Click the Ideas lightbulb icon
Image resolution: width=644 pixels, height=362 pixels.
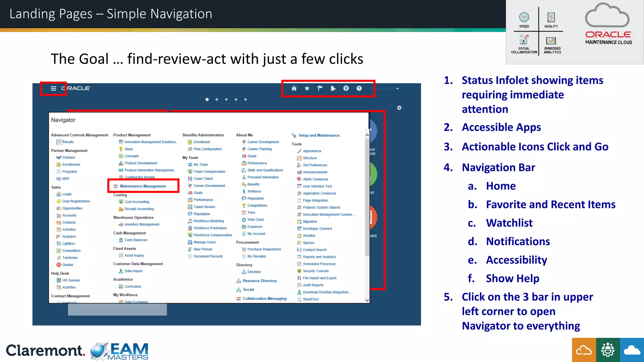pyautogui.click(x=121, y=149)
